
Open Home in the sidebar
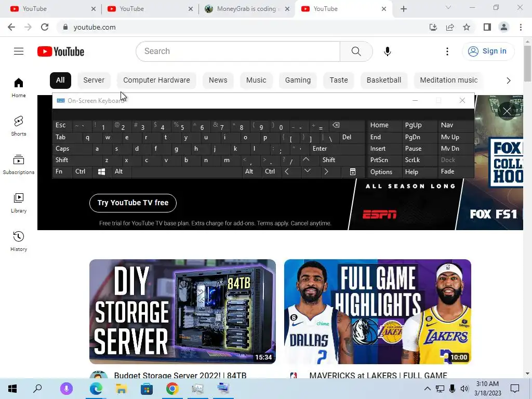click(19, 87)
